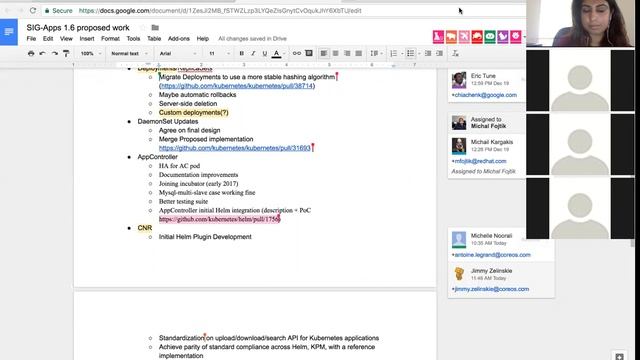Select Justify alignment
This screenshot has width=640, height=360.
click(x=359, y=53)
